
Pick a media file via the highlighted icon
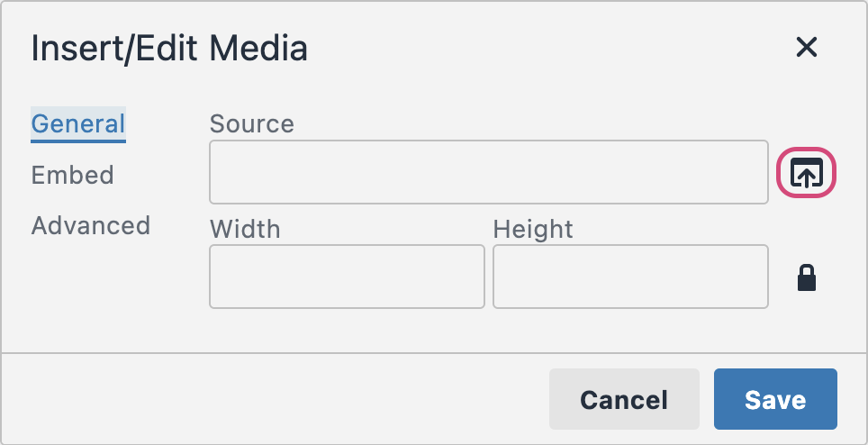click(806, 172)
